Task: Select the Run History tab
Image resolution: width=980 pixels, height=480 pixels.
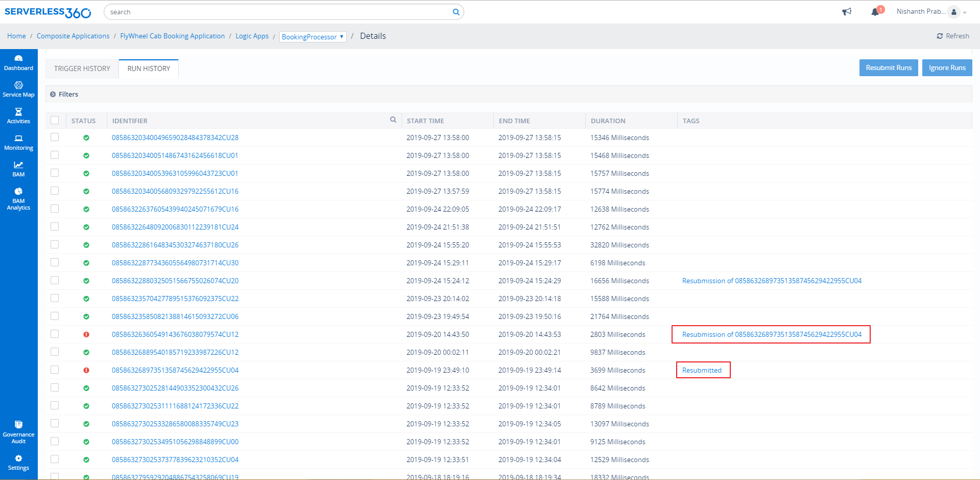Action: pyautogui.click(x=149, y=68)
